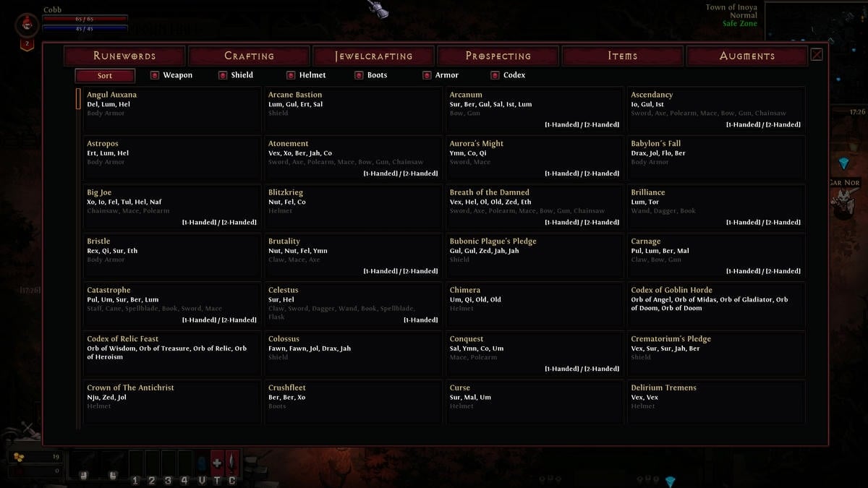Click the blue gem marker near Gar Nor
The image size is (868, 488).
pos(843,163)
